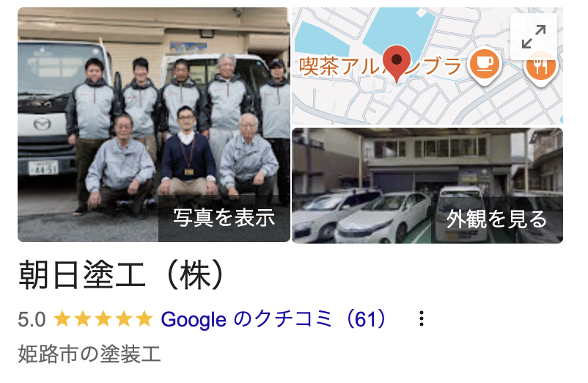Image resolution: width=588 pixels, height=383 pixels.
Task: Click the 外観を見る street view button
Action: pyautogui.click(x=496, y=219)
